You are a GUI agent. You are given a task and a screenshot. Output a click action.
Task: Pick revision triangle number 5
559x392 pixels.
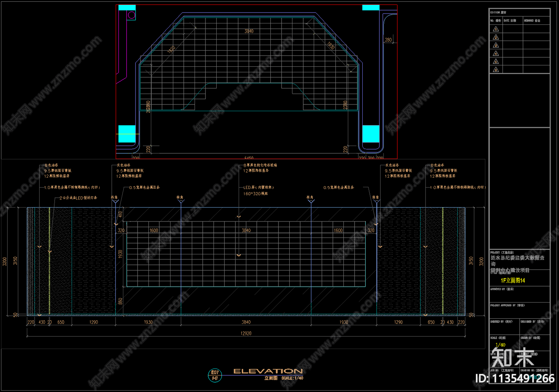(x=496, y=61)
